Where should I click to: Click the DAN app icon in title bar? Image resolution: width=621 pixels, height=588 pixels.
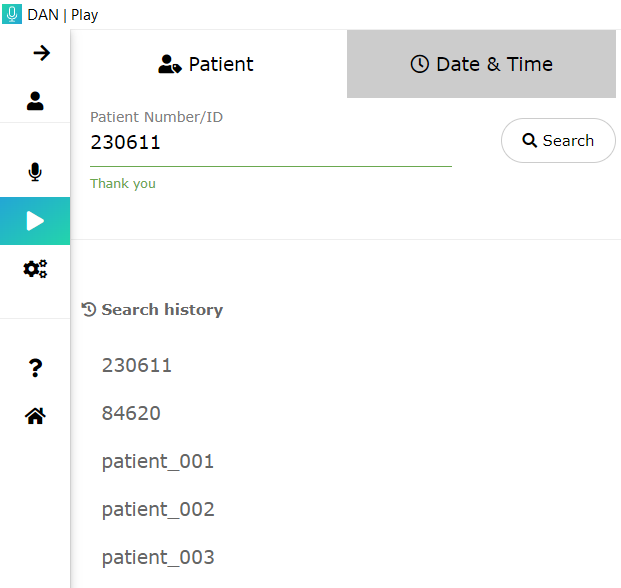point(12,15)
